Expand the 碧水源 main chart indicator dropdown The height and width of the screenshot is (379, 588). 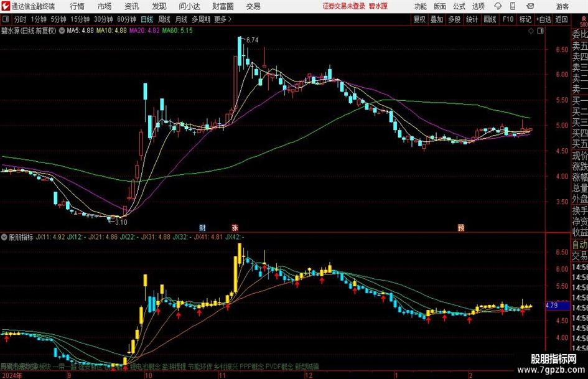[x=62, y=30]
